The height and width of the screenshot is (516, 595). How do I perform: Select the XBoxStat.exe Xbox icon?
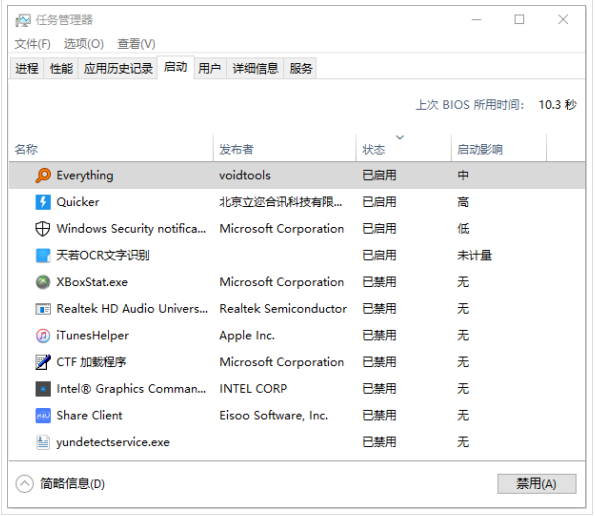(x=43, y=282)
